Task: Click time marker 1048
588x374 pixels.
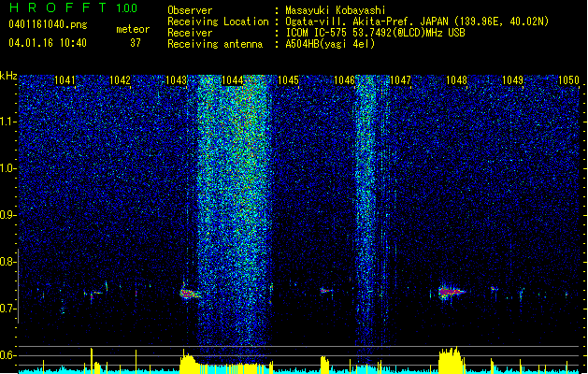Action: click(457, 80)
